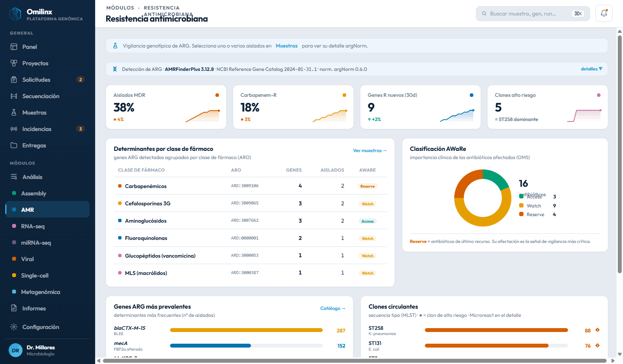Click the orange Reserve legend swatch
Screen dimensions: 623x364
[x=521, y=214]
